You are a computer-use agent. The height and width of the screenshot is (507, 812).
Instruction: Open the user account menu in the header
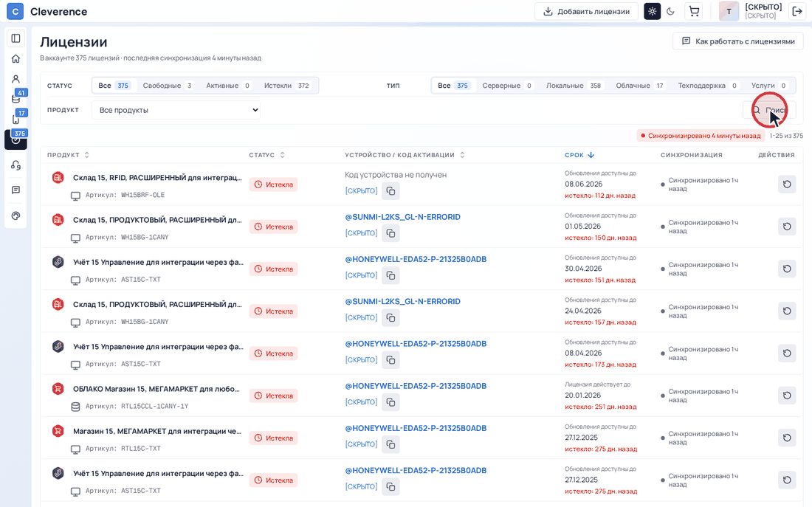click(x=751, y=11)
